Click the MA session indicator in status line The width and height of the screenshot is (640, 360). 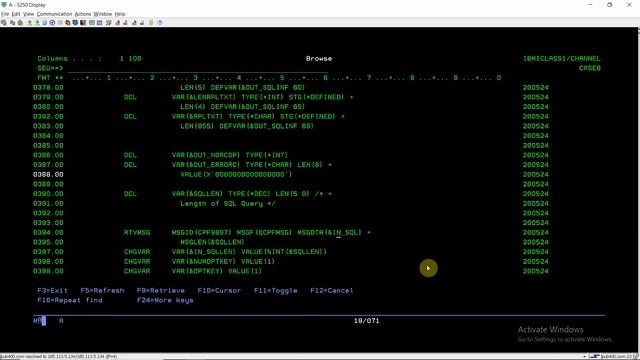[37, 321]
